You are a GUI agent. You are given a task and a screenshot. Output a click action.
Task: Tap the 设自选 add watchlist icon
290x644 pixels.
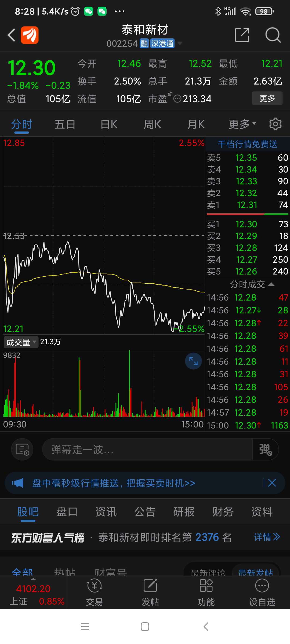click(262, 592)
